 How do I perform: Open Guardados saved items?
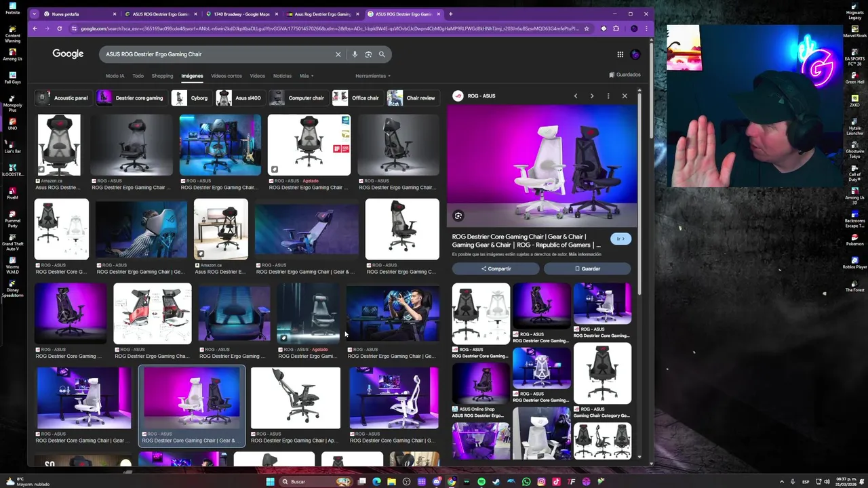(625, 75)
